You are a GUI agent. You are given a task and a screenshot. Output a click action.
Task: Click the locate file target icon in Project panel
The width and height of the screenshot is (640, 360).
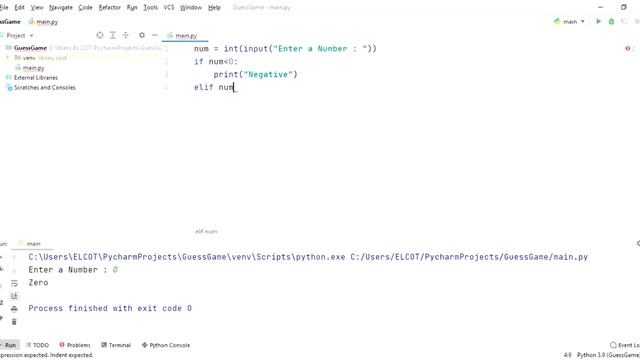100,35
